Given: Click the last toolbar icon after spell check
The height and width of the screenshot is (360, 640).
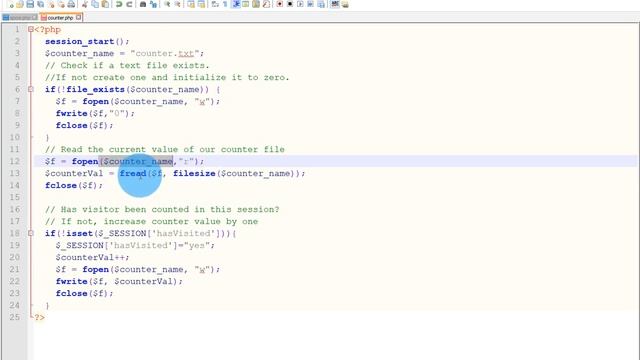Looking at the screenshot, I should (x=345, y=4).
